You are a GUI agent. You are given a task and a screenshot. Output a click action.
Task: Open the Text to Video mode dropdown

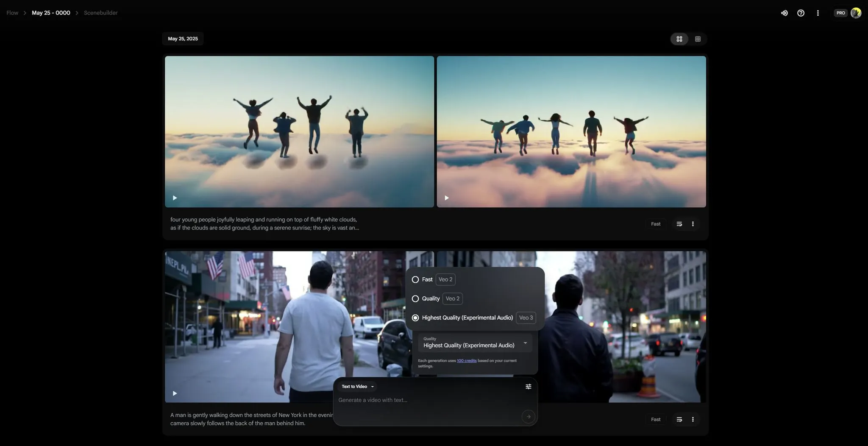tap(358, 387)
